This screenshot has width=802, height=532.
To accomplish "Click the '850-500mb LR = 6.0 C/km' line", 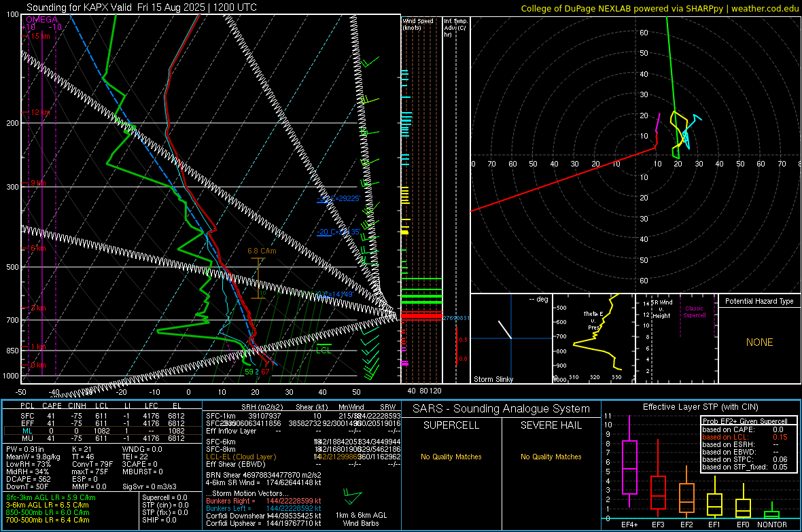I will pyautogui.click(x=48, y=512).
